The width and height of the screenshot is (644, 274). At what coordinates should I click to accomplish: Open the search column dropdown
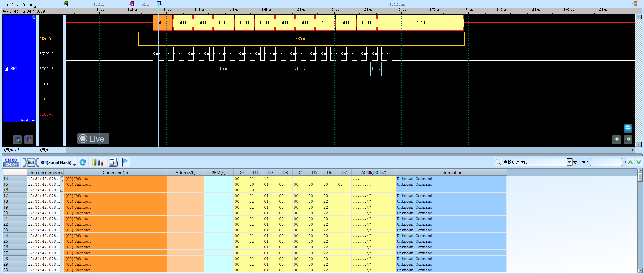click(x=569, y=162)
